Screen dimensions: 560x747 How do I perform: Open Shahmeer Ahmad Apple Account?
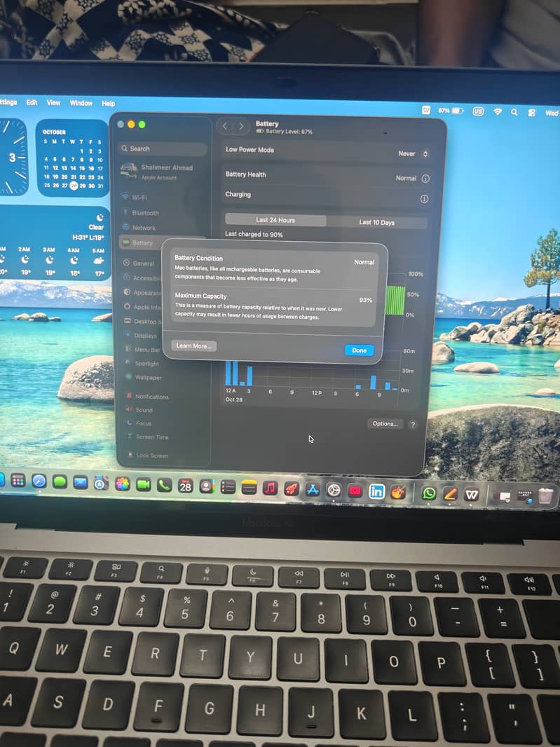point(157,172)
